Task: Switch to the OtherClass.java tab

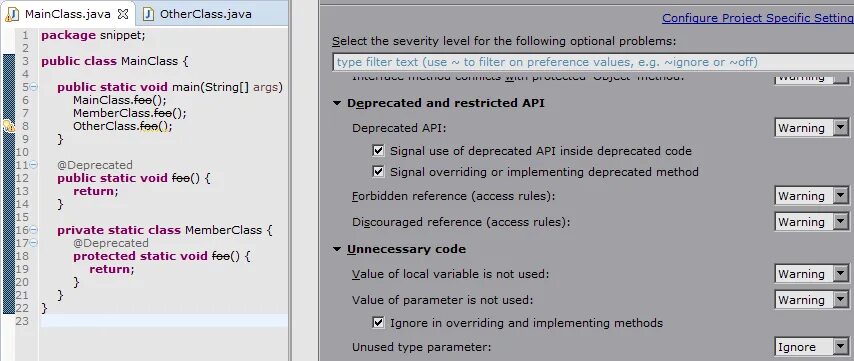Action: pos(205,14)
